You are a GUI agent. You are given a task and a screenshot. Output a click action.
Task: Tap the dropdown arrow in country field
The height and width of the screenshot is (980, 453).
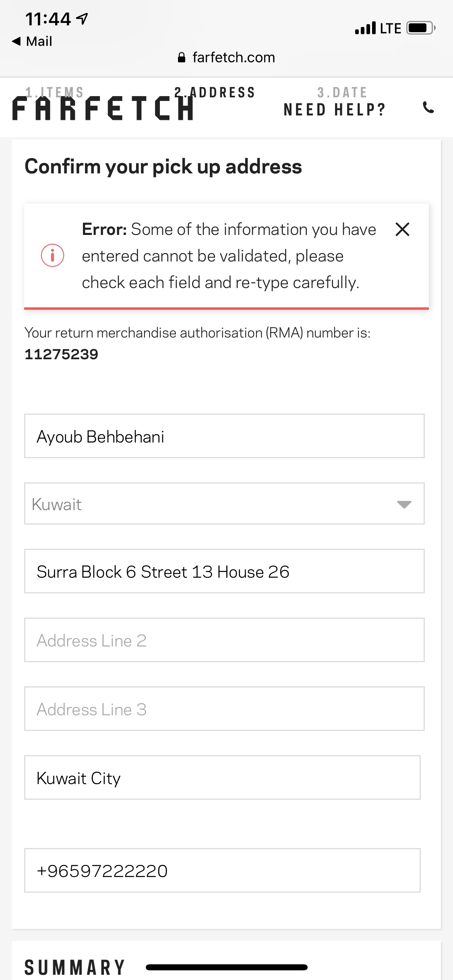[x=404, y=504]
